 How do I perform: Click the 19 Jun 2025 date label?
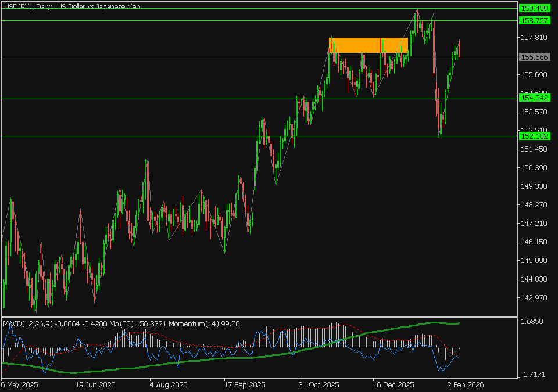(x=95, y=384)
